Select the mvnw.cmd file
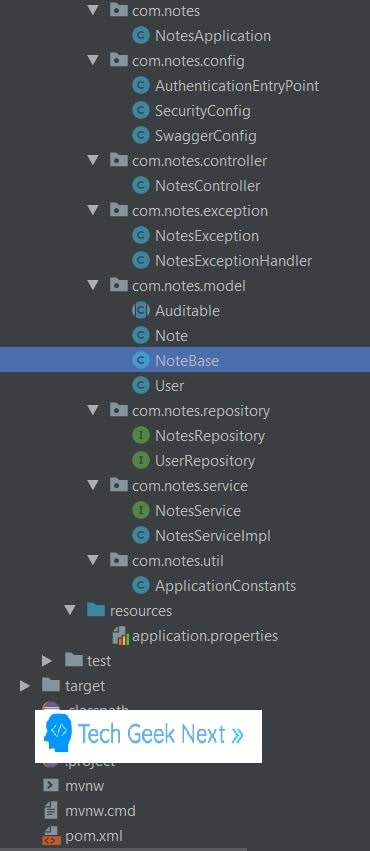Screen dimensions: 370x851 pos(100,811)
